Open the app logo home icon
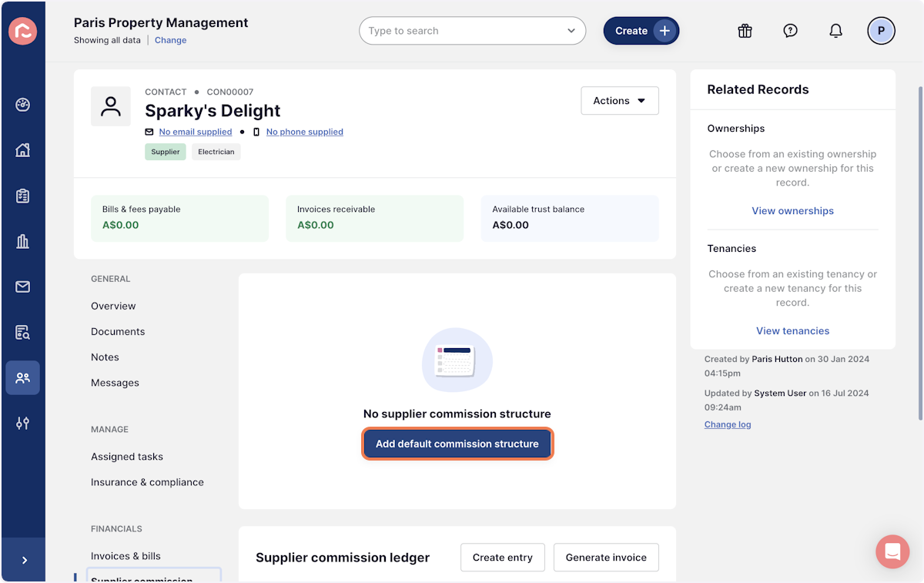Image resolution: width=924 pixels, height=583 pixels. pyautogui.click(x=22, y=31)
